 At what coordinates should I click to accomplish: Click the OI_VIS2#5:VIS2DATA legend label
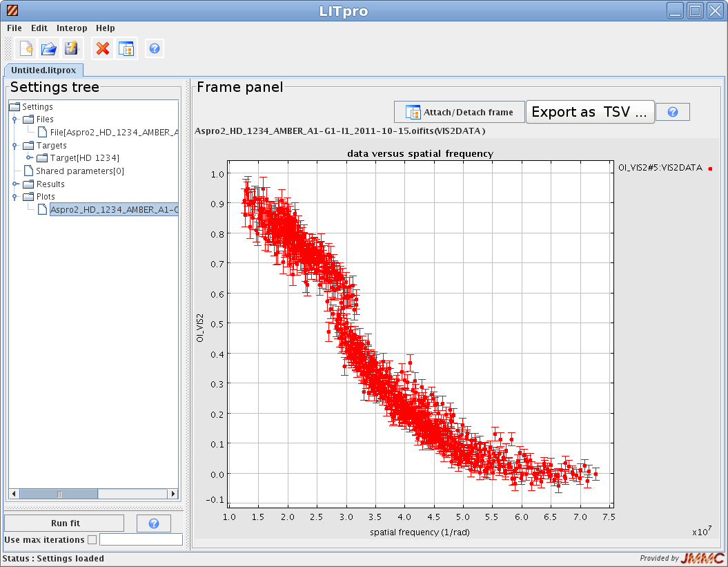tap(660, 168)
